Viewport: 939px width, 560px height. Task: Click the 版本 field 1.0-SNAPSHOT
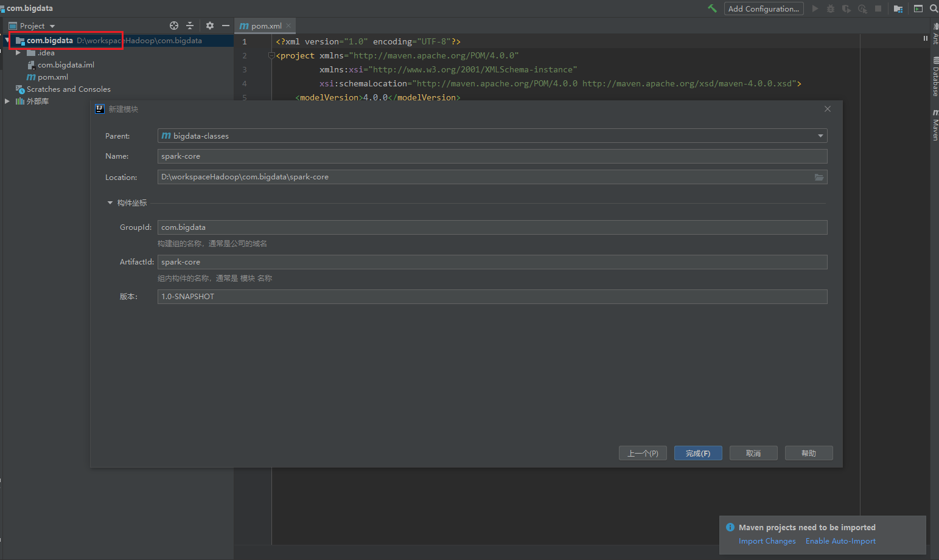tap(492, 297)
